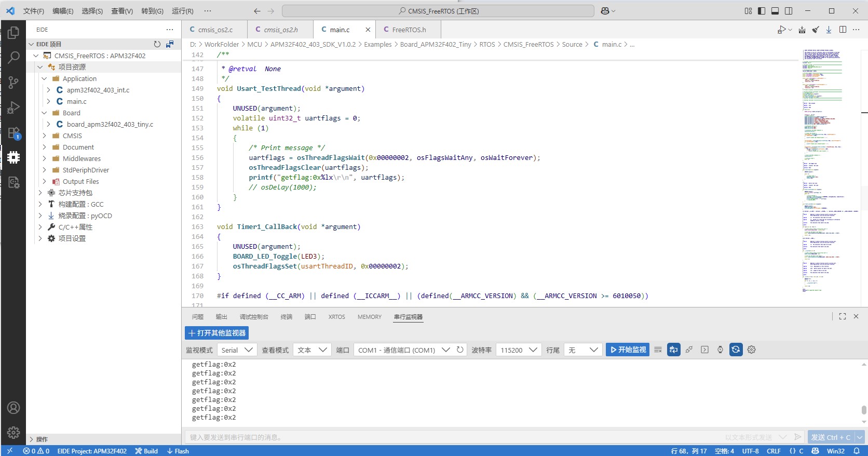Expand the Middlewares folder
868x456 pixels.
pyautogui.click(x=44, y=158)
